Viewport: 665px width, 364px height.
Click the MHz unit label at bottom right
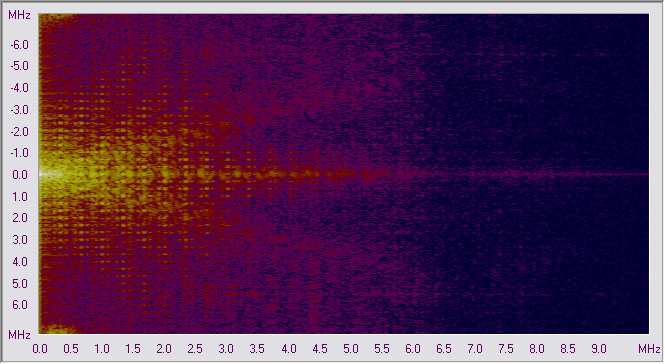pos(649,349)
